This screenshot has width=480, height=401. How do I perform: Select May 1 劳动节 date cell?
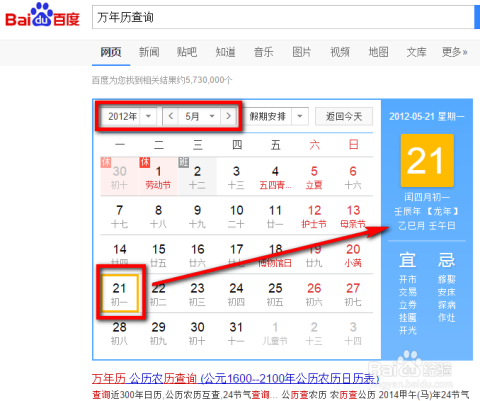coord(158,176)
